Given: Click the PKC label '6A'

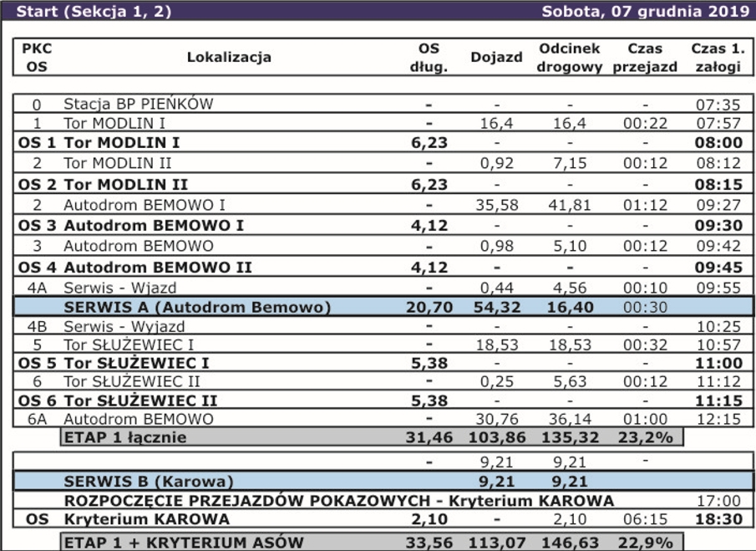Looking at the screenshot, I should click(37, 419).
